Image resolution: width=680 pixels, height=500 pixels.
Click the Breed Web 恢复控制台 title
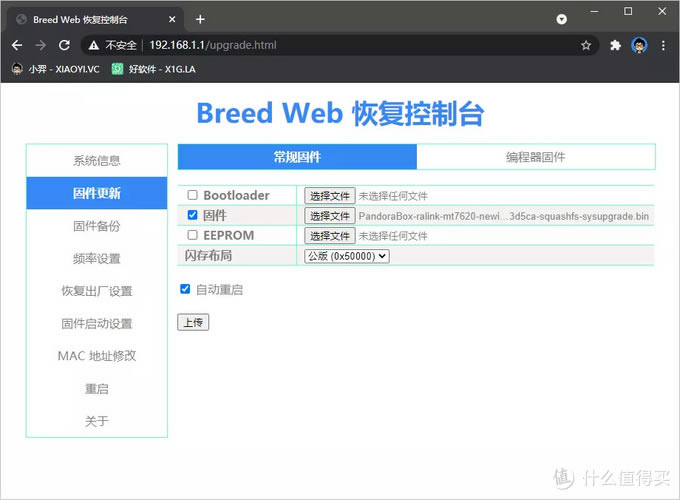pos(340,114)
